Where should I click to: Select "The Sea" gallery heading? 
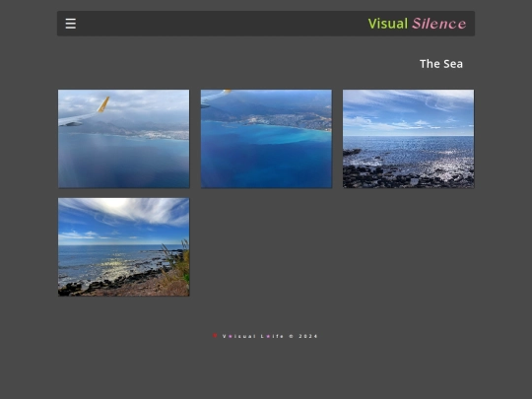coord(441,64)
